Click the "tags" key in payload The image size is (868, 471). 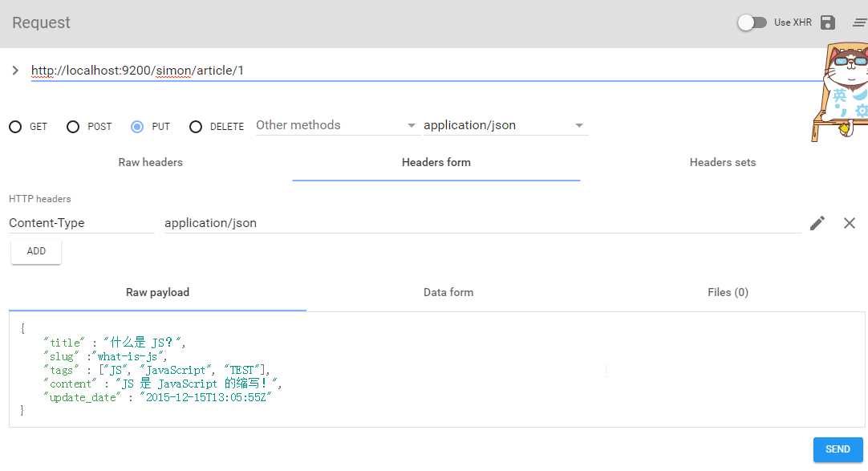click(x=62, y=370)
